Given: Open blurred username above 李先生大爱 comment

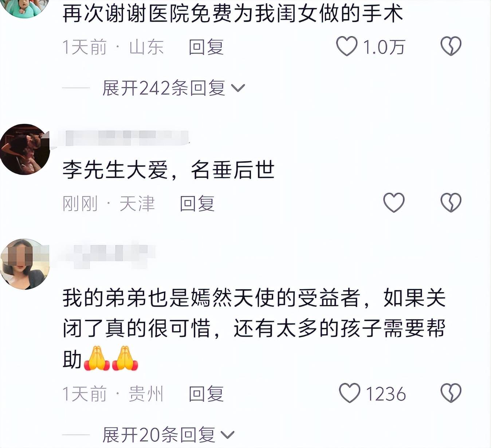Looking at the screenshot, I should 126,138.
